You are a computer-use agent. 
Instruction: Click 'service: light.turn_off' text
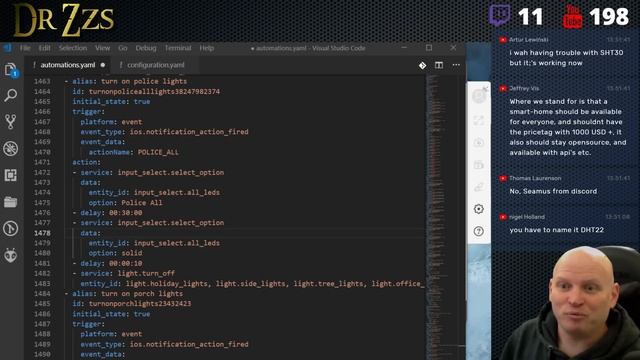coord(127,273)
